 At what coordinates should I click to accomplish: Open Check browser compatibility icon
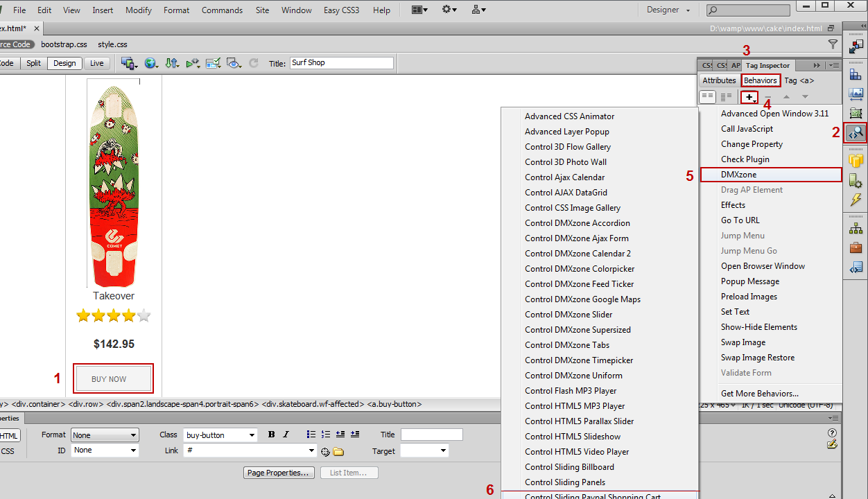[x=213, y=63]
